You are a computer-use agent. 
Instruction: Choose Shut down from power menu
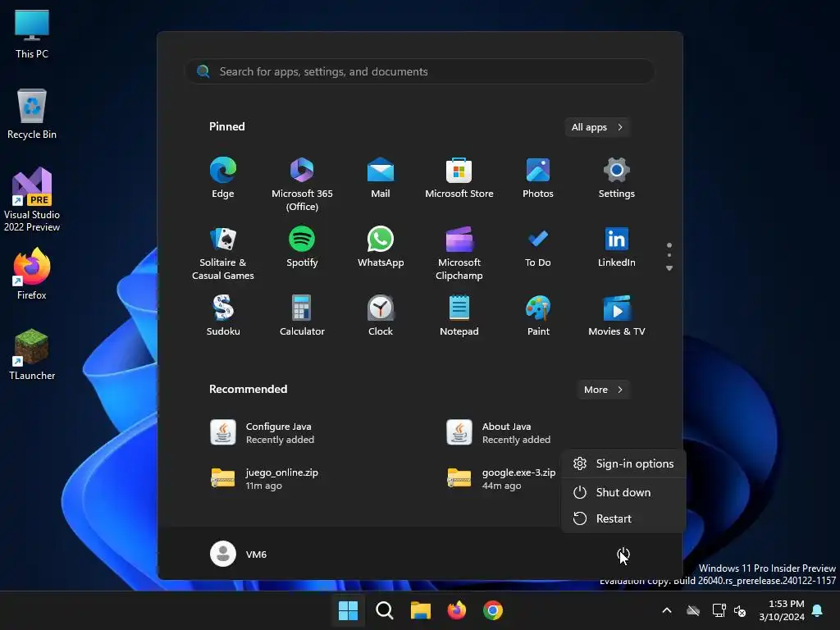point(623,492)
